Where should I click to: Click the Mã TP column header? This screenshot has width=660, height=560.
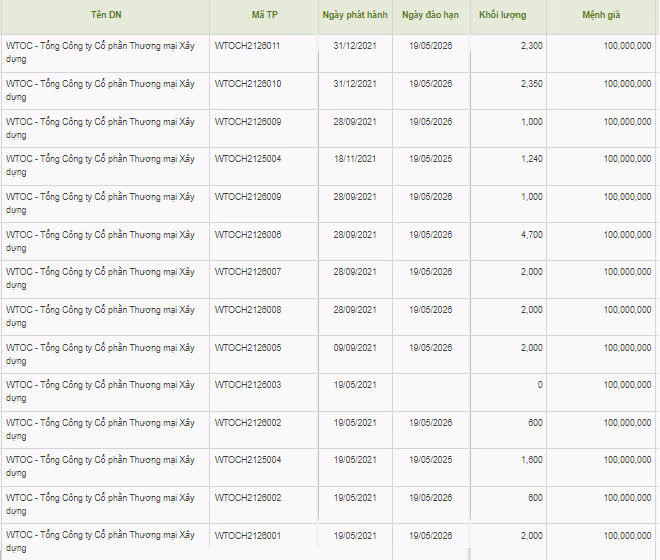tap(264, 16)
